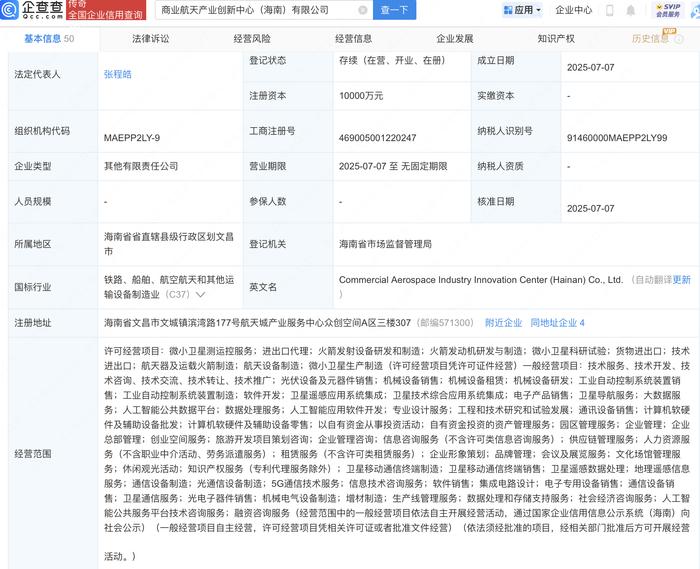The height and width of the screenshot is (569, 700).
Task: Select 登记状态 value 存续
Action: (392, 60)
